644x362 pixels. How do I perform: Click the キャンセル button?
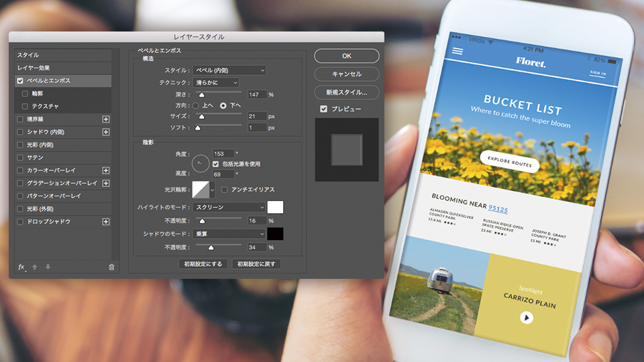(x=347, y=74)
